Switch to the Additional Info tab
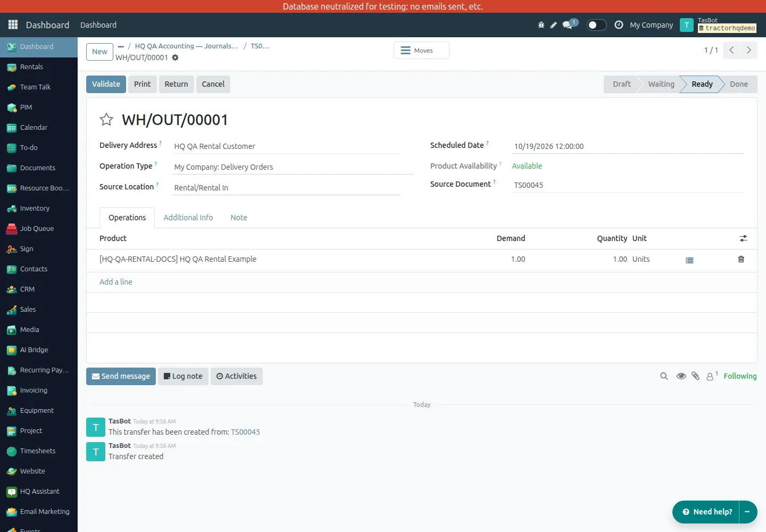 click(x=188, y=218)
